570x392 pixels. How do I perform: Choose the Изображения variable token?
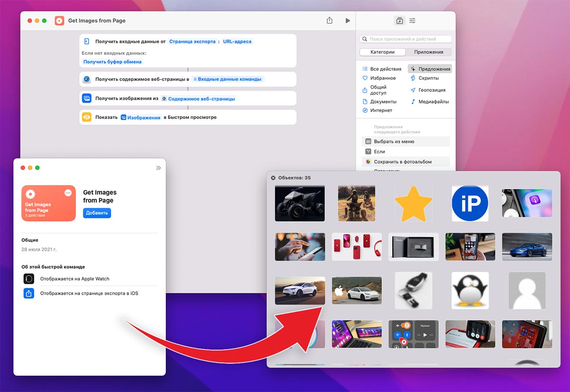coord(141,117)
